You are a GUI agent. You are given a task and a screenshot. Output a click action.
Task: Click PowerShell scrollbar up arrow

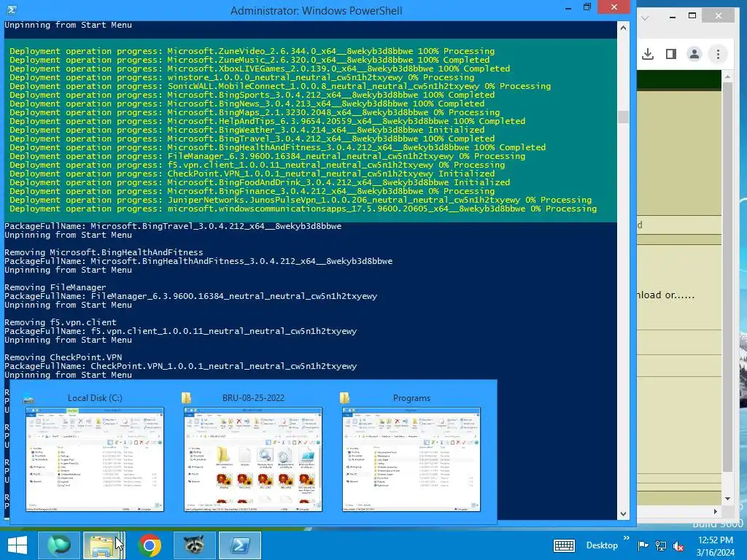(x=623, y=28)
